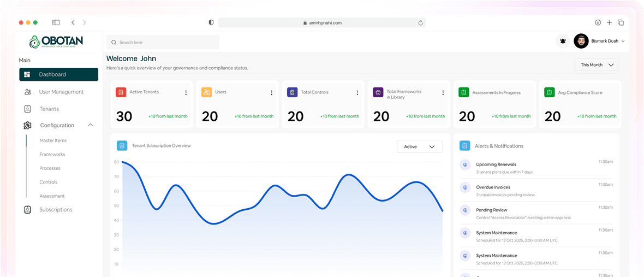
Task: Click the browser sidebar toggle icon
Action: point(56,22)
